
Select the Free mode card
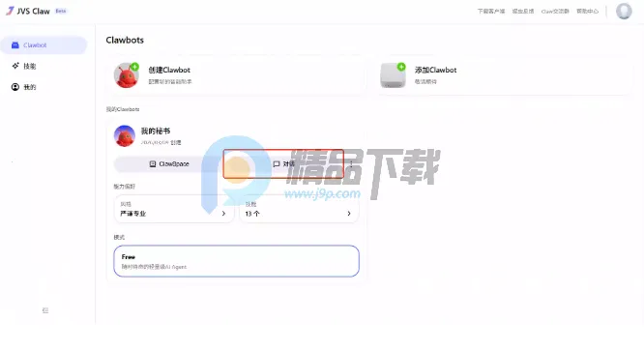click(236, 261)
